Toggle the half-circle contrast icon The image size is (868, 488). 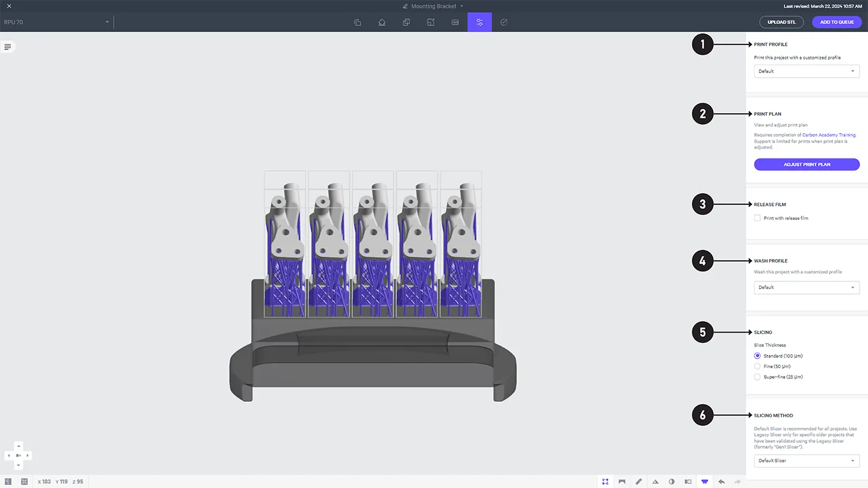pyautogui.click(x=671, y=481)
